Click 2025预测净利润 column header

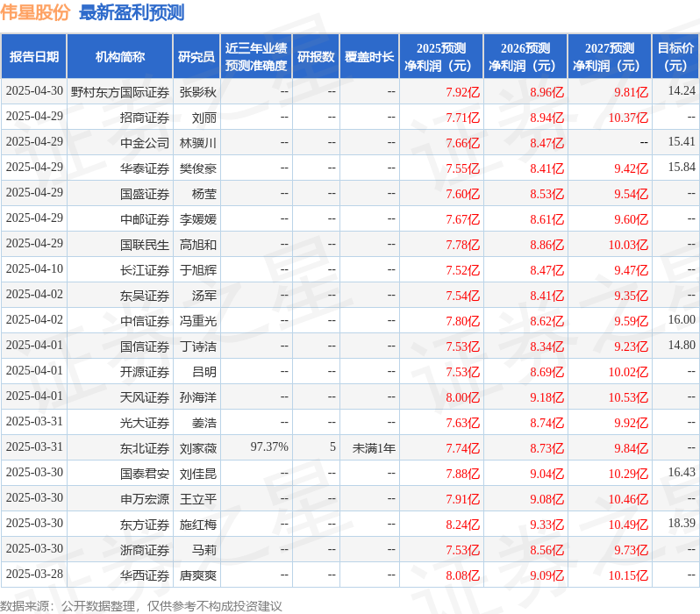[x=440, y=57]
